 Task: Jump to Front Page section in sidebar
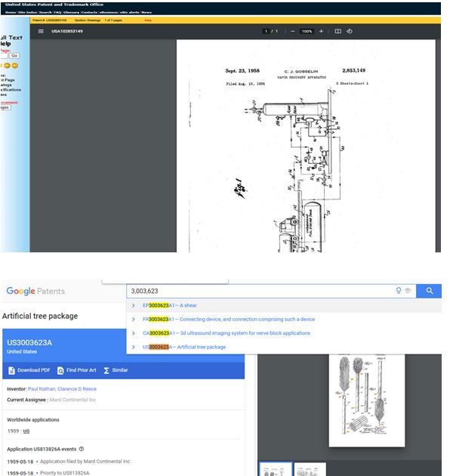pos(8,80)
